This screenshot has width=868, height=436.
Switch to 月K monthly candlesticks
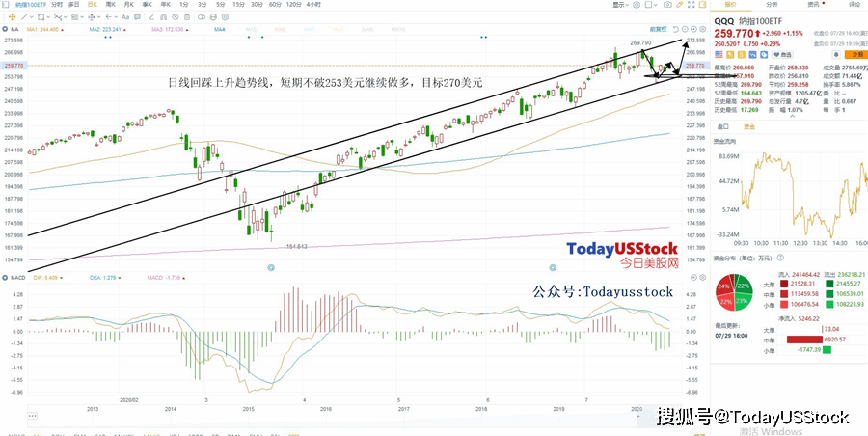coord(129,4)
